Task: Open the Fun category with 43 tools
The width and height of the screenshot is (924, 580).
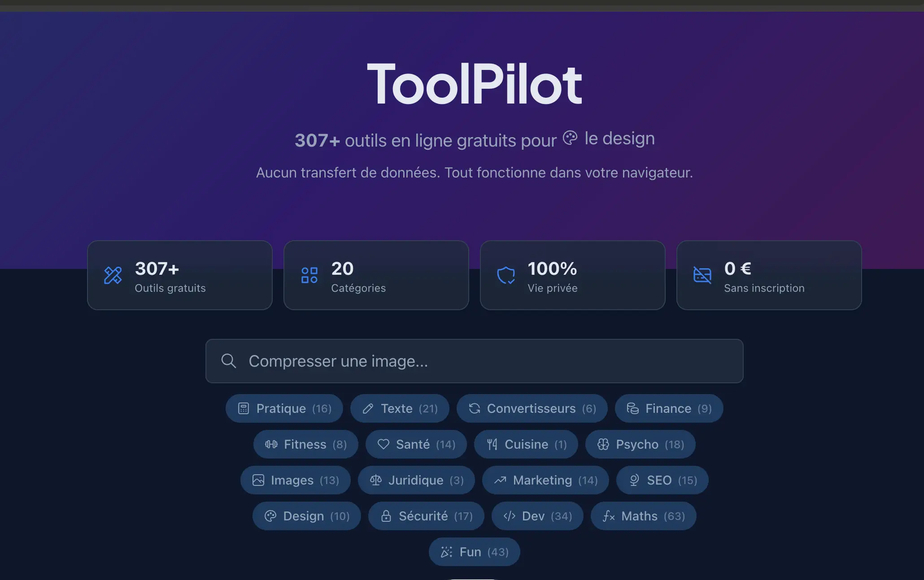Action: (474, 552)
